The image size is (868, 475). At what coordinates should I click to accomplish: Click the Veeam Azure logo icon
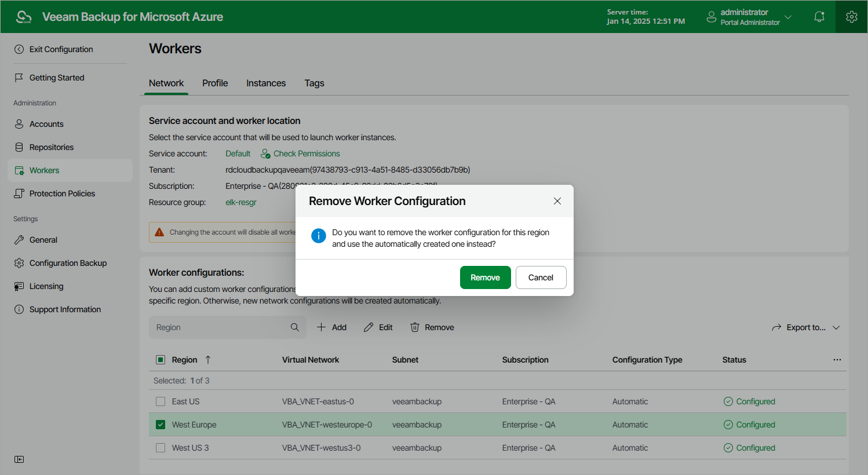[x=24, y=17]
